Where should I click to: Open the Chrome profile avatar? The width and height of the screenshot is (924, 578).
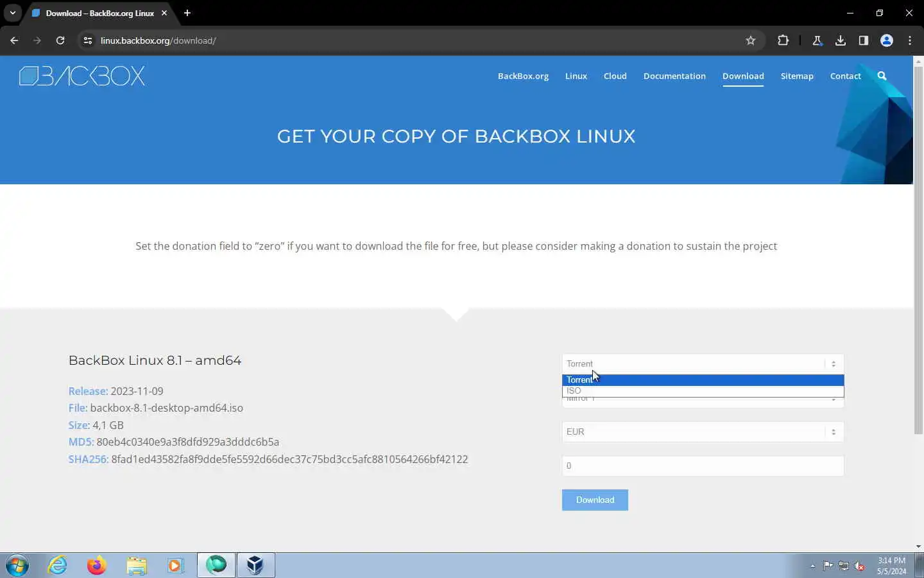pos(887,40)
